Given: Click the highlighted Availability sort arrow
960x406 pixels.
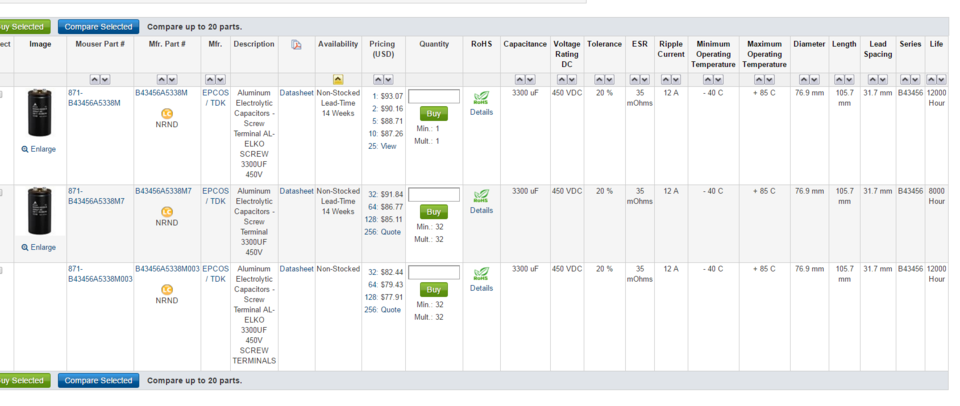Looking at the screenshot, I should (x=338, y=80).
